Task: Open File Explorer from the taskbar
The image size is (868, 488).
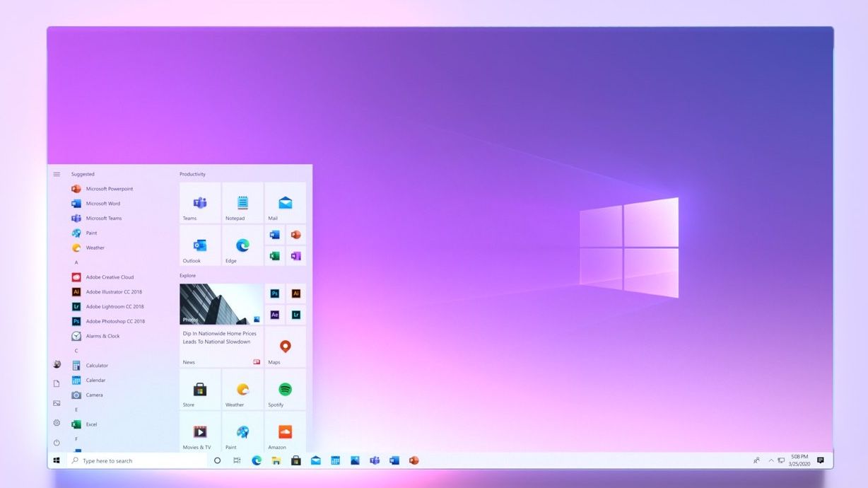Action: pos(276,460)
